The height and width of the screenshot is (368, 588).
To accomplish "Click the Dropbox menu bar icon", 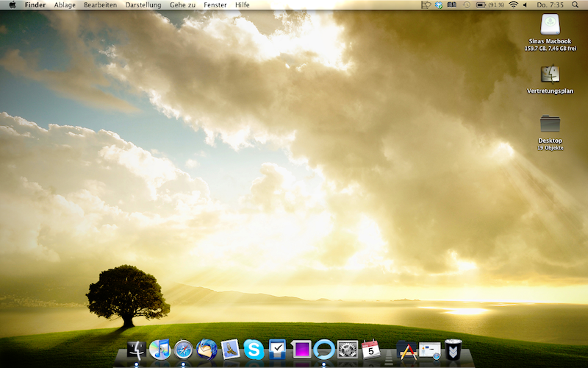I will click(439, 5).
